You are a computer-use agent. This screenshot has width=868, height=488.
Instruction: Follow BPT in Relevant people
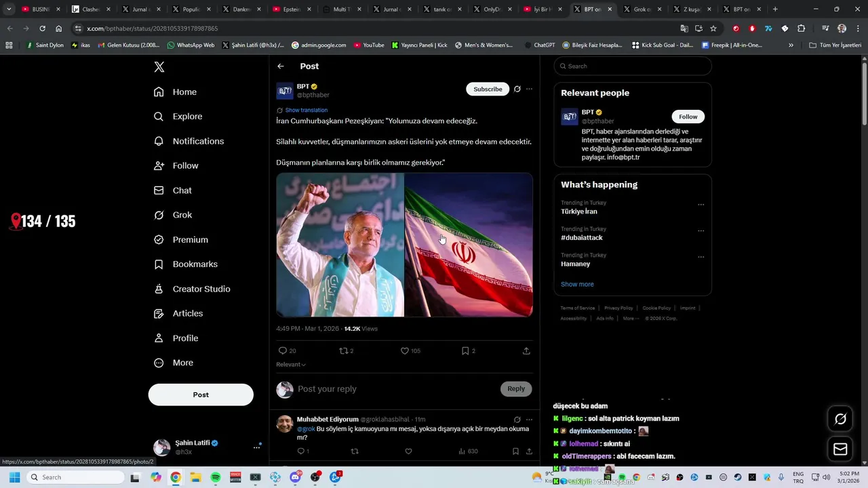tap(688, 117)
